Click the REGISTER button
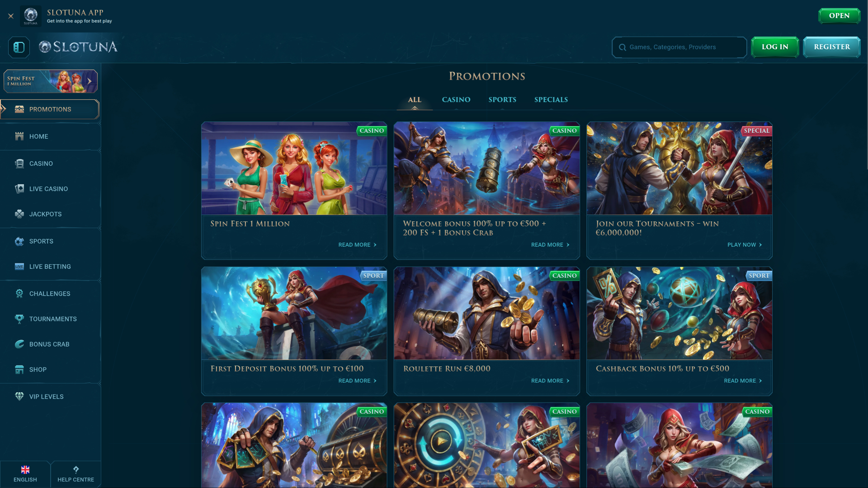Image resolution: width=868 pixels, height=488 pixels. click(x=831, y=47)
